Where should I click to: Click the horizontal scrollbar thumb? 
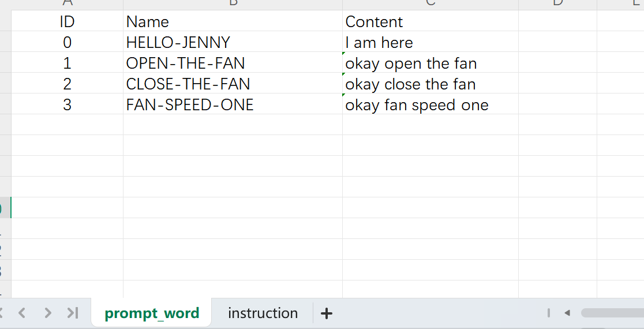tap(612, 313)
